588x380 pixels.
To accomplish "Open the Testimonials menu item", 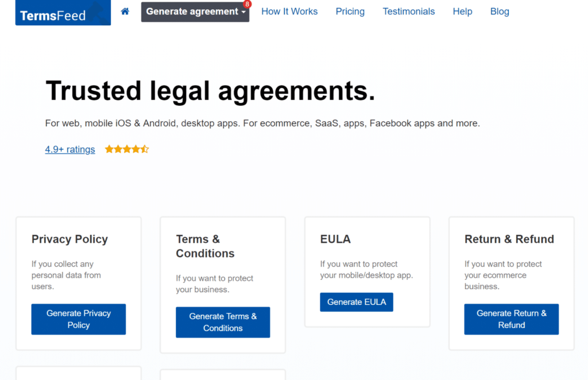I will point(409,11).
